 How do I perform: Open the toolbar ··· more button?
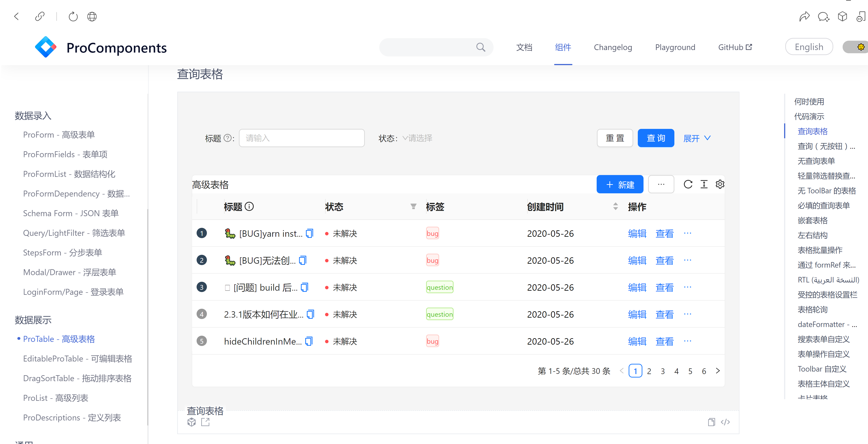click(661, 184)
